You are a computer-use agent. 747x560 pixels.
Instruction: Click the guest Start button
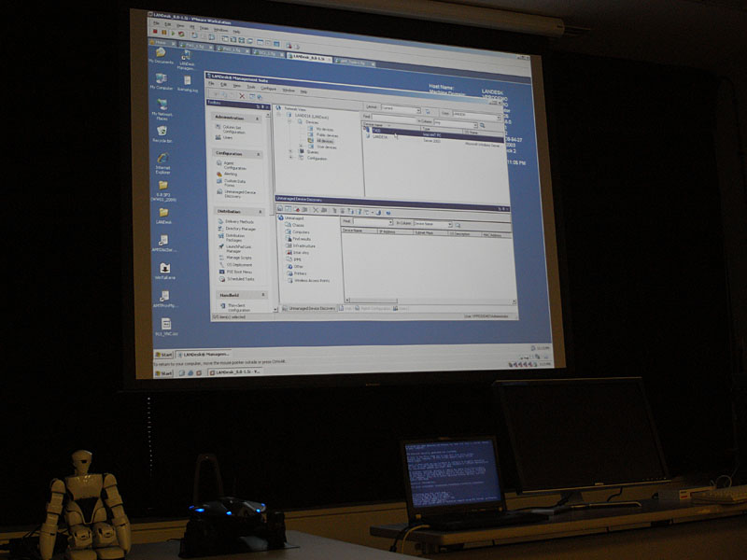coord(164,355)
